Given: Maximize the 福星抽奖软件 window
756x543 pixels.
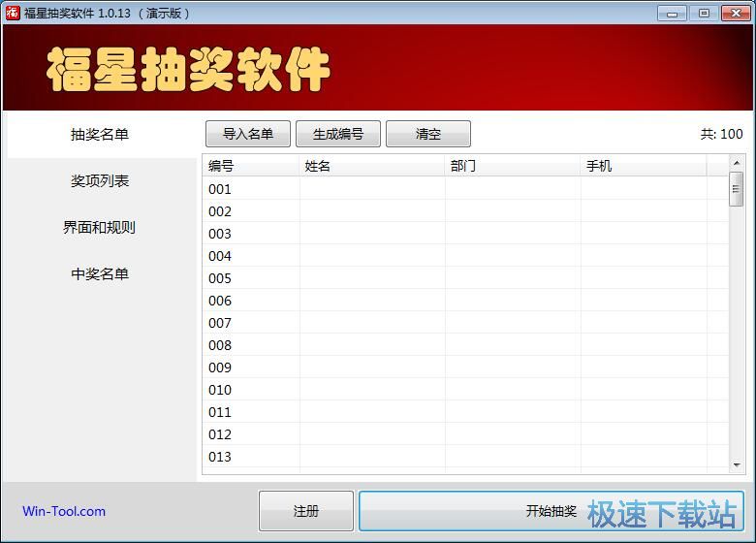Looking at the screenshot, I should pyautogui.click(x=704, y=13).
